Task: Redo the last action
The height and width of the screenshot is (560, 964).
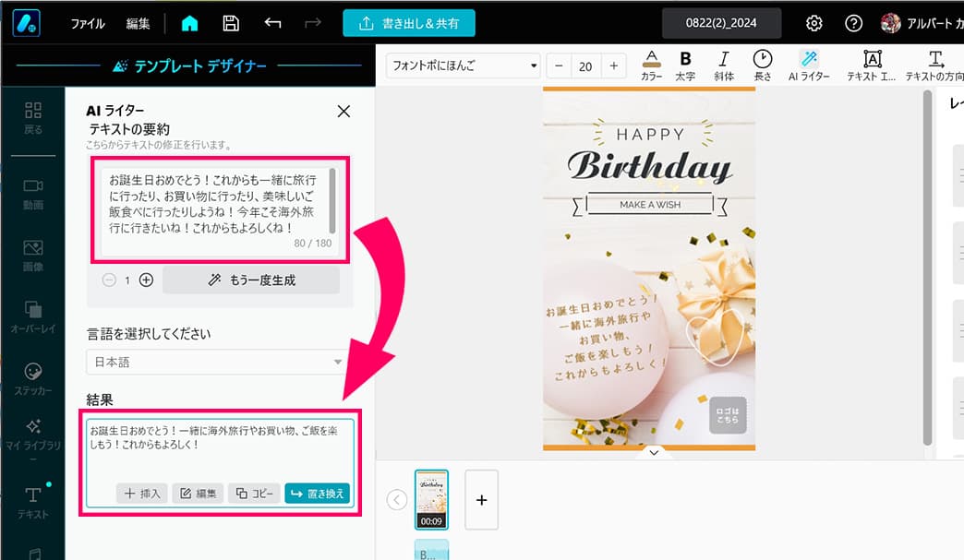Action: (x=313, y=23)
